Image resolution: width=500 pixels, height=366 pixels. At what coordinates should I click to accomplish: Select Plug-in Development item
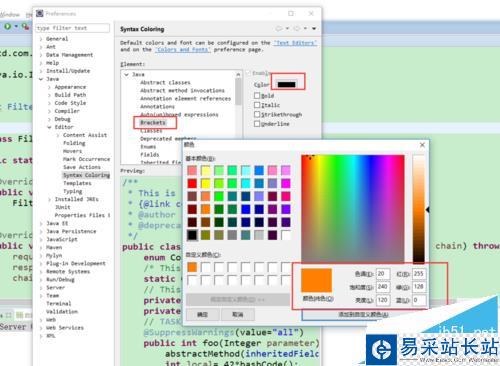point(76,263)
